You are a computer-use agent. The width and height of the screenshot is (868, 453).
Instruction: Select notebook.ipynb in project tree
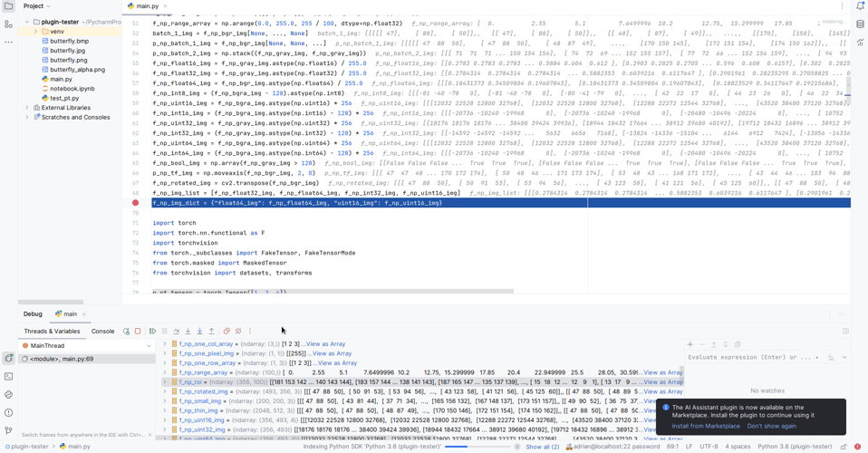[72, 89]
